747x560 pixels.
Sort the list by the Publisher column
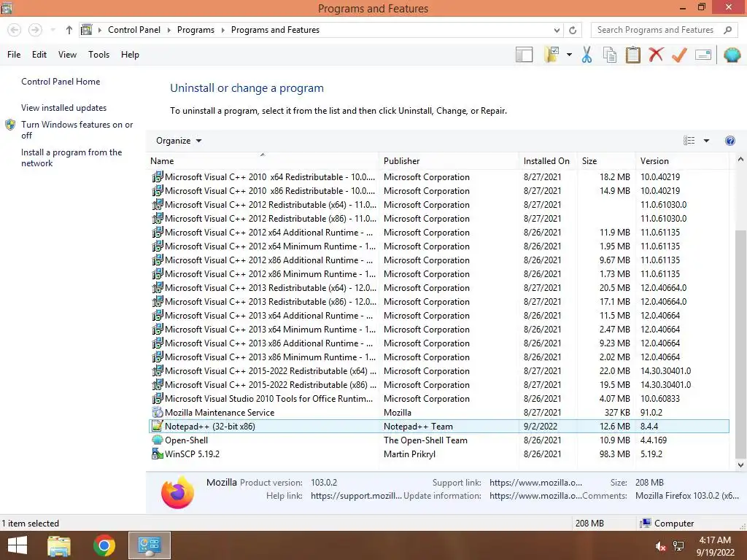click(x=449, y=161)
